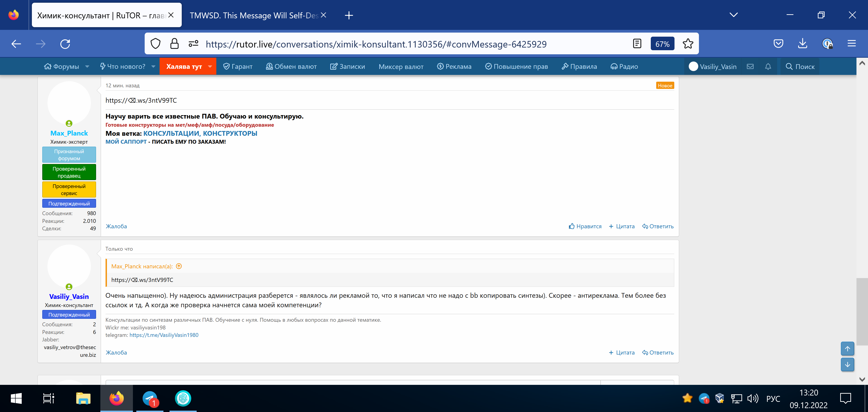Open File Explorer from taskbar

click(83, 398)
